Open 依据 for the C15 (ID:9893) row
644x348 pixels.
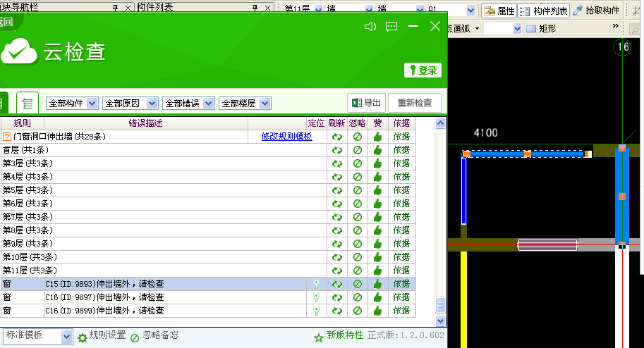tap(401, 284)
